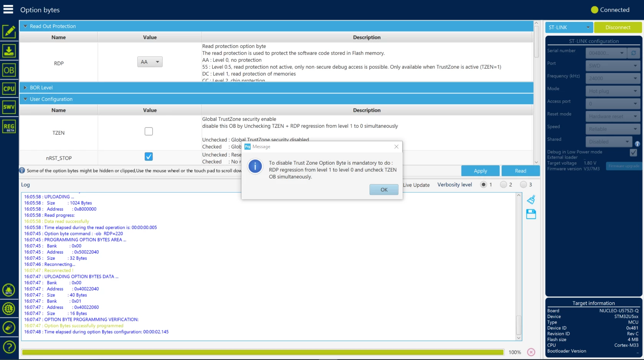Click the NUCLEO-U575ZI-Q board value

(x=619, y=311)
